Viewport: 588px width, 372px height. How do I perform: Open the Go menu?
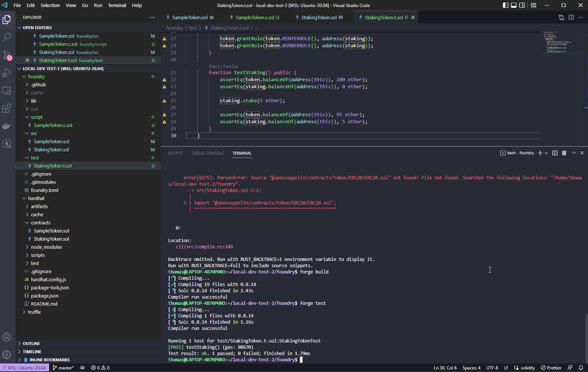coord(85,5)
